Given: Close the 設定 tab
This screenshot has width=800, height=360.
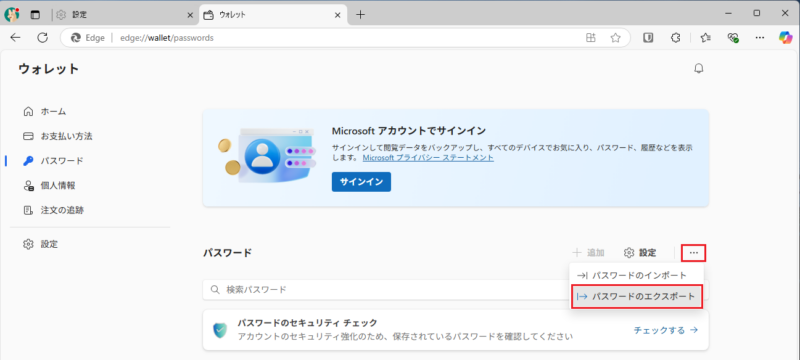Looking at the screenshot, I should tap(190, 15).
